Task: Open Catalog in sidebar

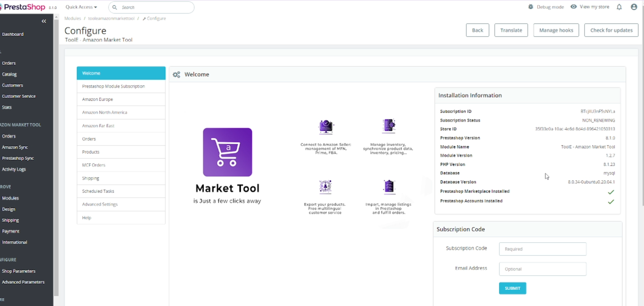Action: tap(9, 74)
